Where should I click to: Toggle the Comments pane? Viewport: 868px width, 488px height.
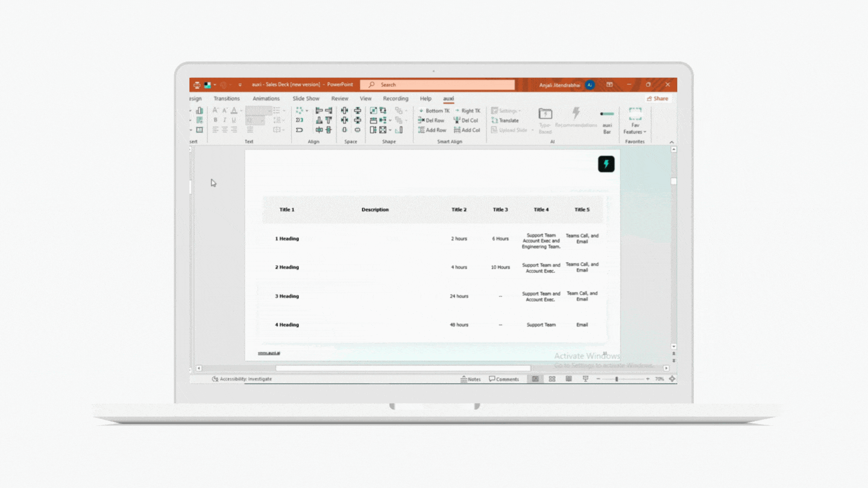click(x=504, y=379)
